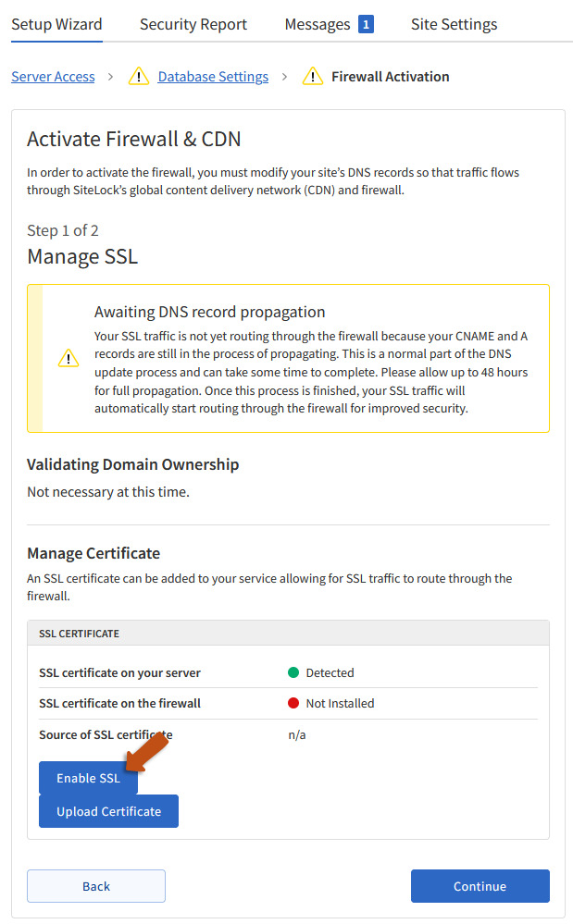Click the orange arrow pointing to Enable SSL
The height and width of the screenshot is (924, 573).
coord(147,750)
